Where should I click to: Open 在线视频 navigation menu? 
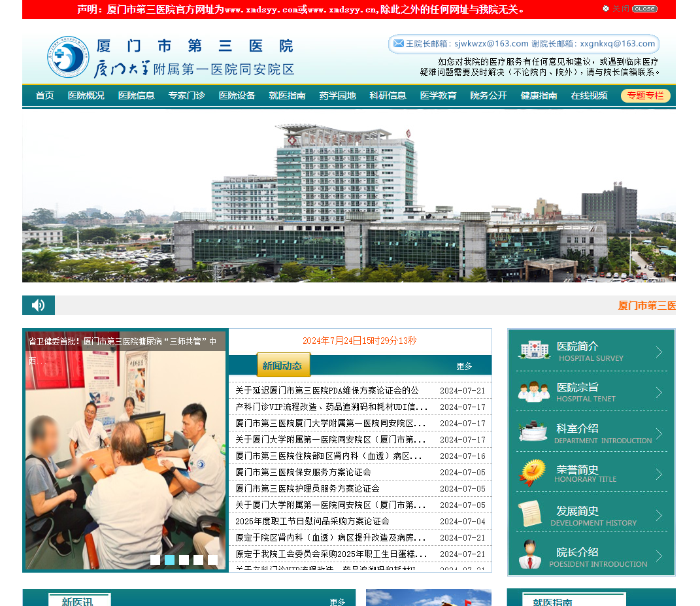click(590, 95)
